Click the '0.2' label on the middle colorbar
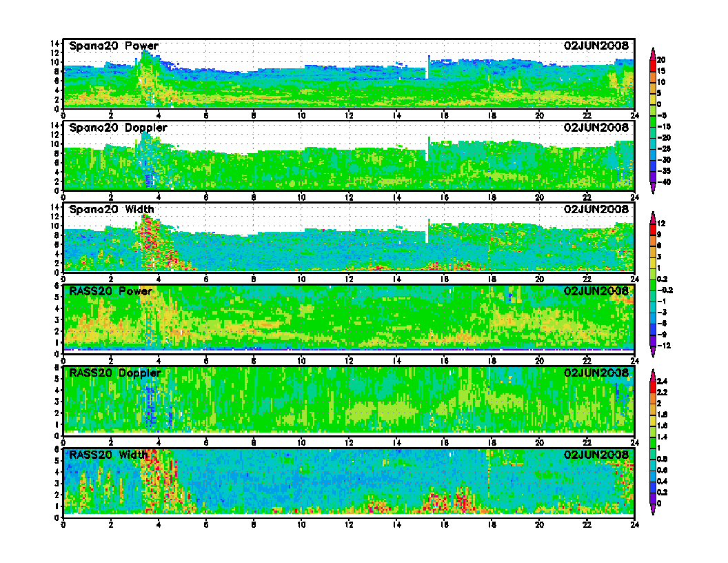 (x=662, y=279)
